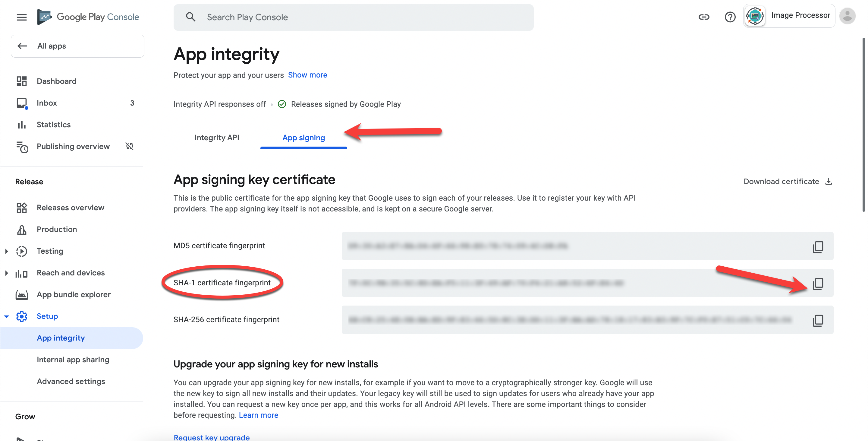Click the link icon in header
Image resolution: width=868 pixels, height=441 pixels.
point(703,17)
